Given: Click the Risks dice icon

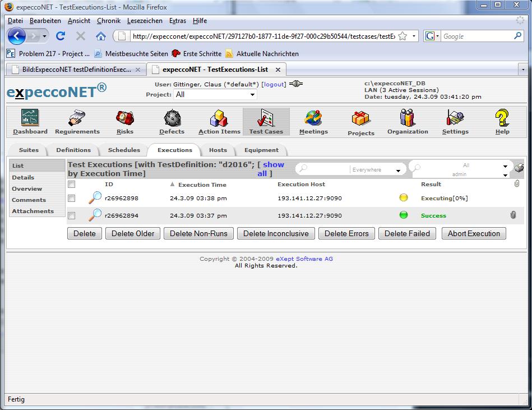Looking at the screenshot, I should coord(124,118).
